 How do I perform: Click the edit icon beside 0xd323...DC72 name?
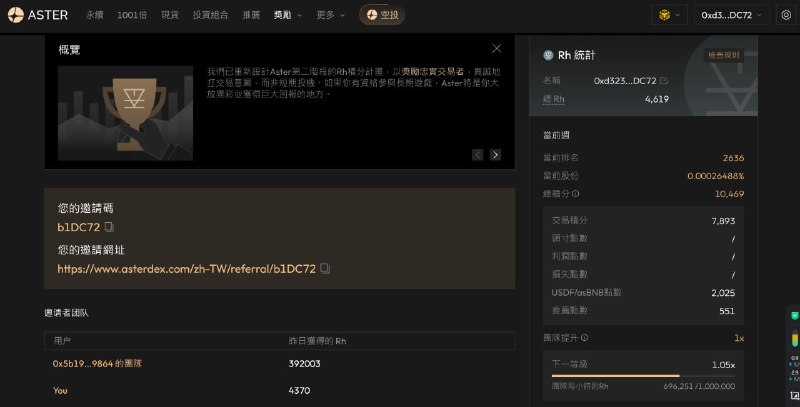pyautogui.click(x=664, y=80)
